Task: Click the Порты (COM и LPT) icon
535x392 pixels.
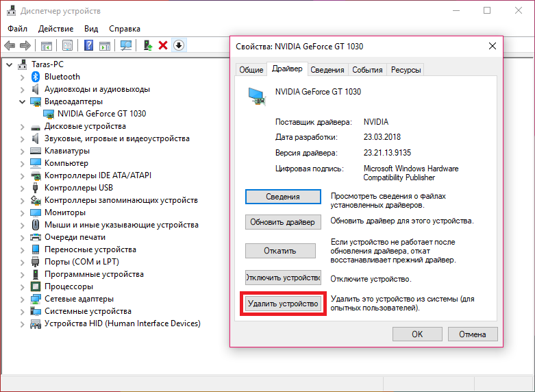Action: [35, 262]
